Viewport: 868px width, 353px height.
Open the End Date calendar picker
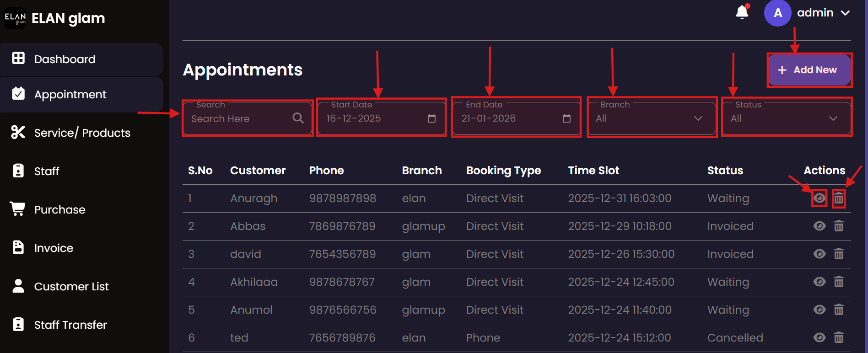pos(566,118)
